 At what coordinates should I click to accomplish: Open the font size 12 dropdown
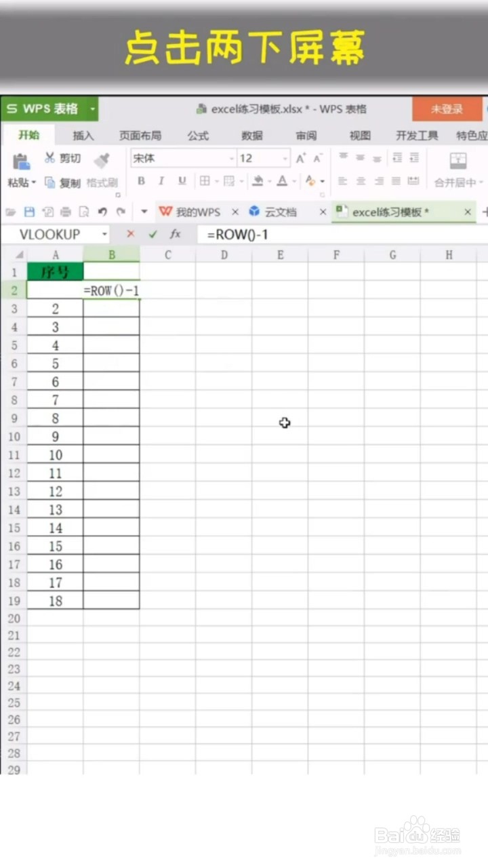285,158
